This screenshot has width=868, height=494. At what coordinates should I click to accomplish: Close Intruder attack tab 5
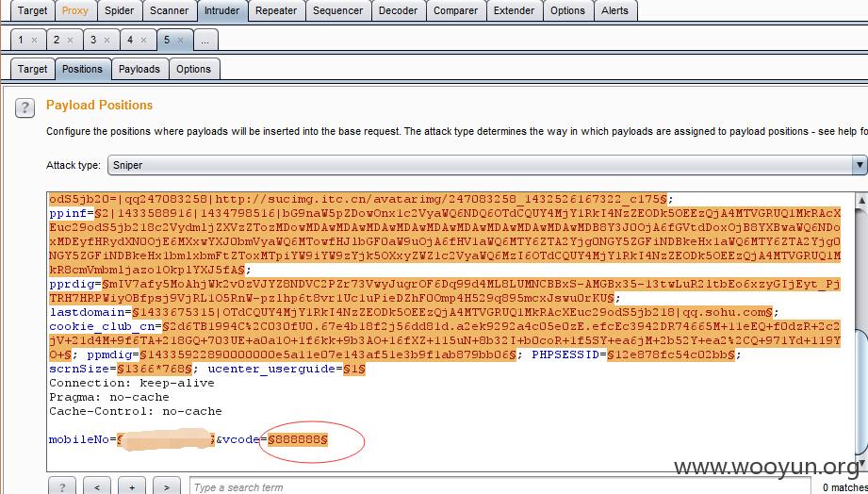click(x=180, y=40)
